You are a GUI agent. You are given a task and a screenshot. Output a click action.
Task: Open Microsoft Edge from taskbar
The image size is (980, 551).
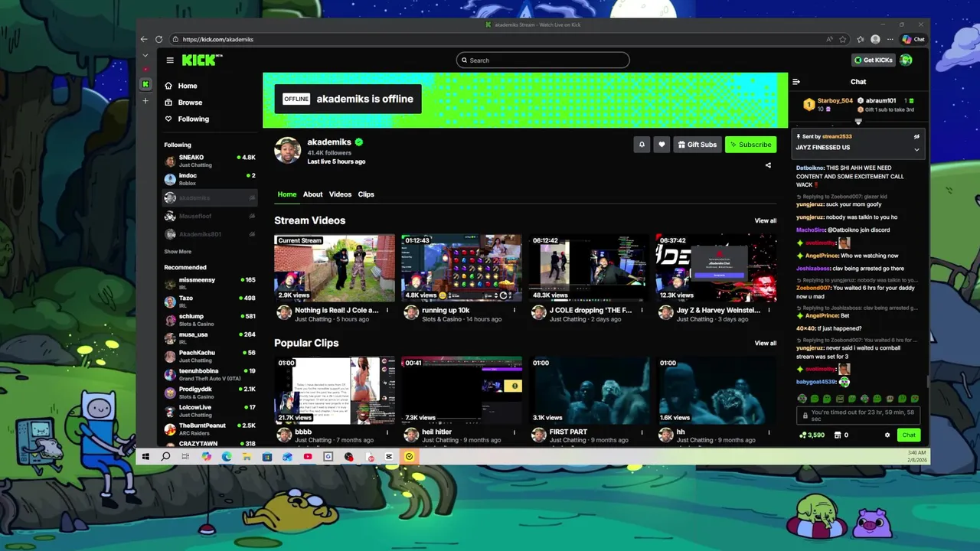[227, 457]
